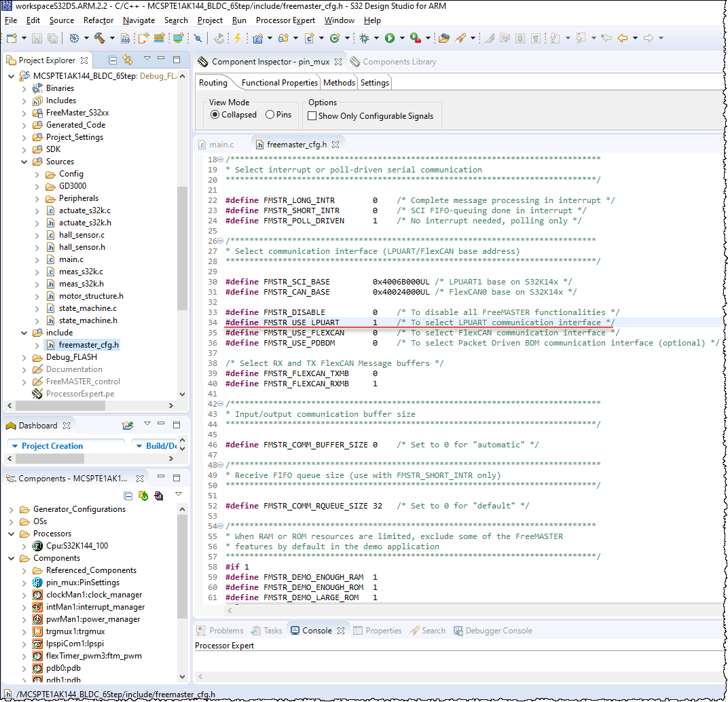728x702 pixels.
Task: Open state_machine.c in Project Explorer
Action: tap(88, 308)
